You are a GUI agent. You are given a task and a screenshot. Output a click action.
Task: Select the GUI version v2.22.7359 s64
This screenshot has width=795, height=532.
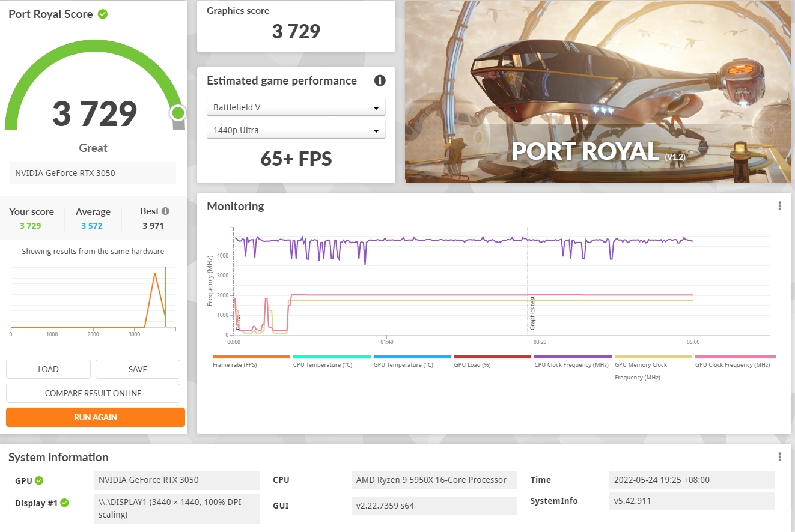434,506
